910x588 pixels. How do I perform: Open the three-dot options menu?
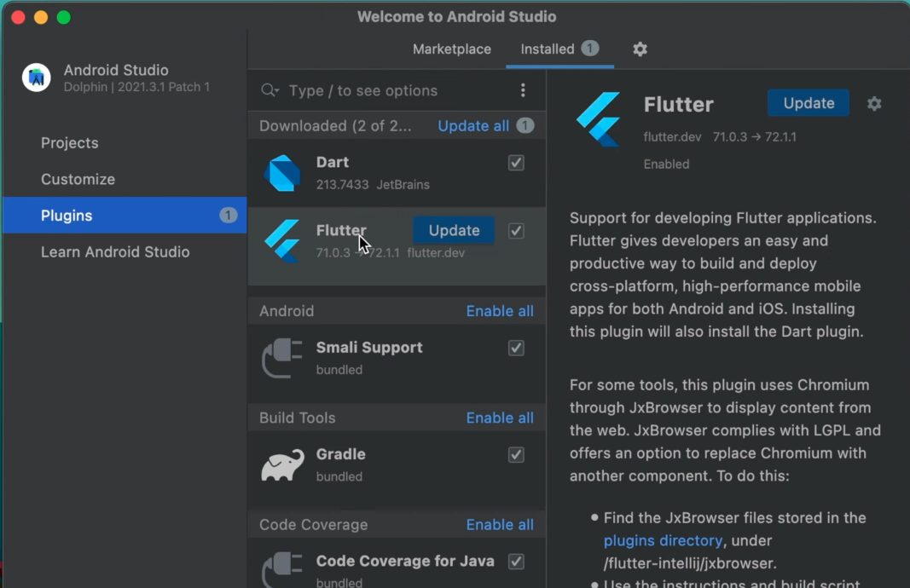523,90
